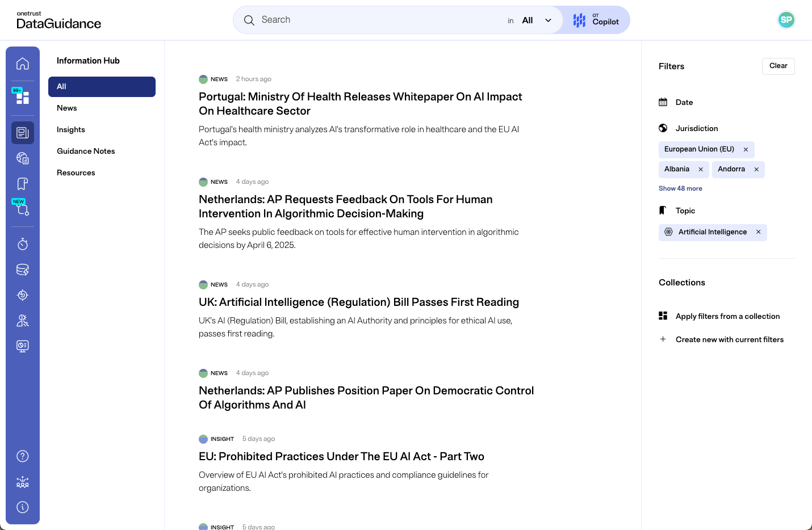
Task: Remove the European Union (EU) filter chip
Action: (x=746, y=150)
